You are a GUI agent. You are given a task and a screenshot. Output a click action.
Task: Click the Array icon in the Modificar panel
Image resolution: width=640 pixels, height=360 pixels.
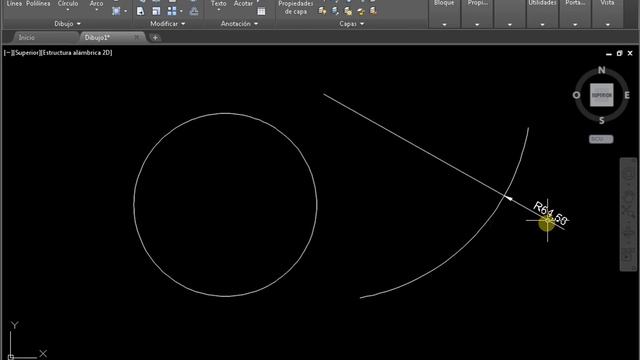(172, 11)
